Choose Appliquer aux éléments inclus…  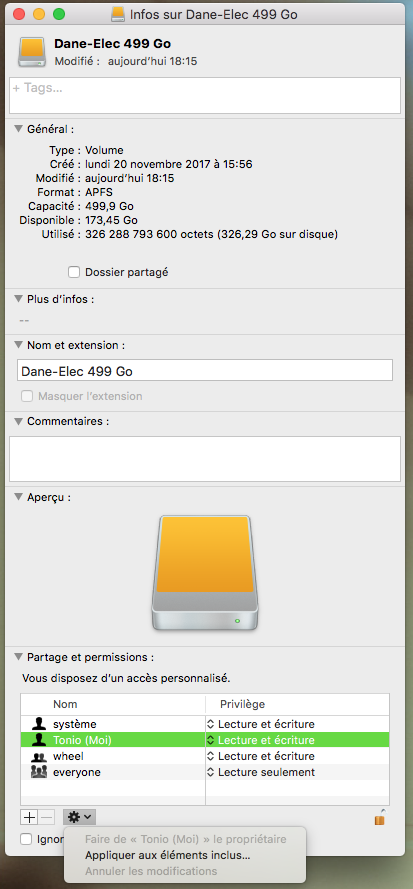click(168, 855)
